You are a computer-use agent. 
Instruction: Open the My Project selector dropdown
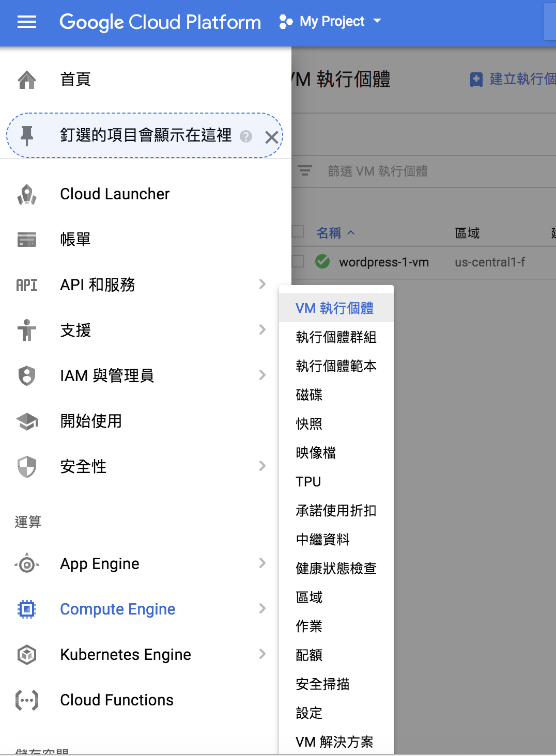330,21
